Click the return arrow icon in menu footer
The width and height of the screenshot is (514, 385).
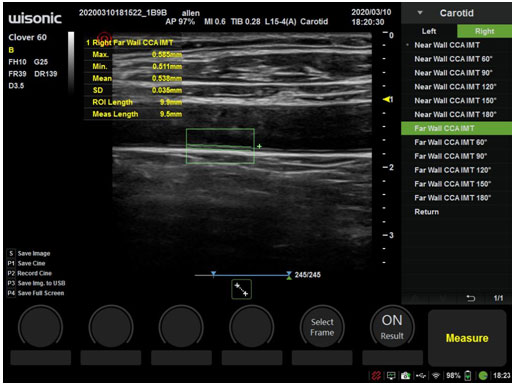coord(470,298)
